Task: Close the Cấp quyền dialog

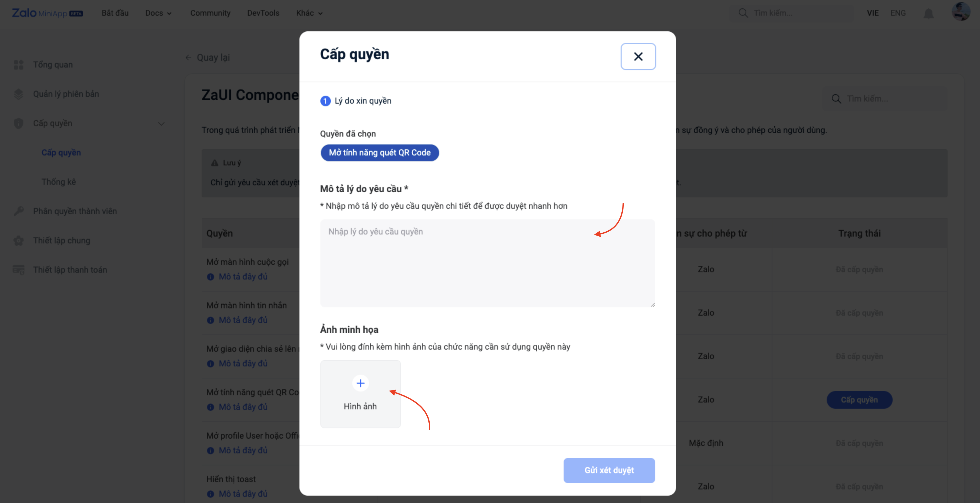Action: click(x=638, y=56)
